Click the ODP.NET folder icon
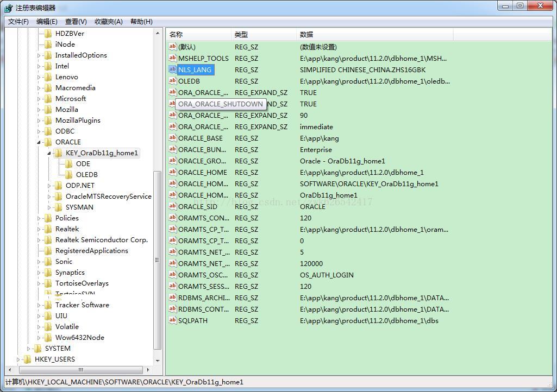Viewport: 557px width, 392px height. coord(58,185)
